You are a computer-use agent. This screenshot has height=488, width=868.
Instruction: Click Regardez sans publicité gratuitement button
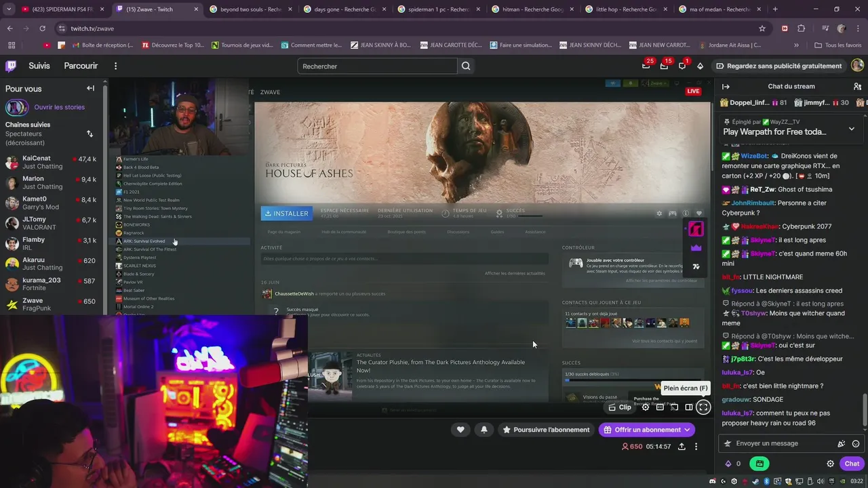tap(780, 66)
